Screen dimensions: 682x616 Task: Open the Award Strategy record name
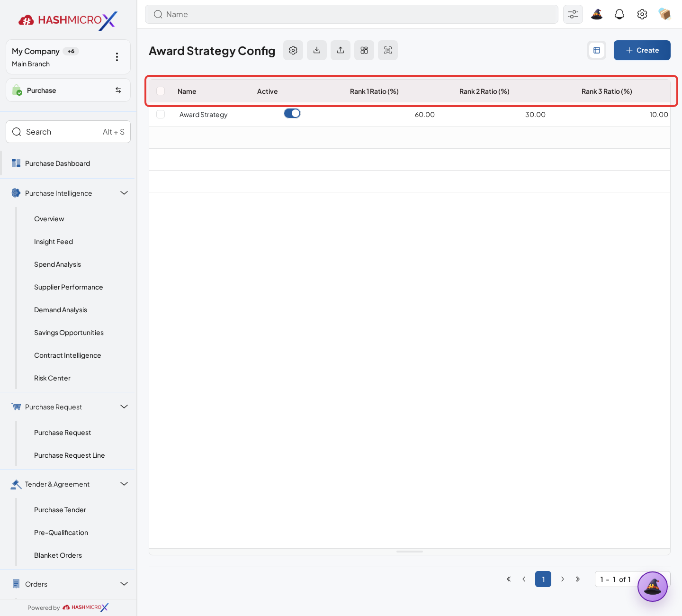click(x=204, y=115)
